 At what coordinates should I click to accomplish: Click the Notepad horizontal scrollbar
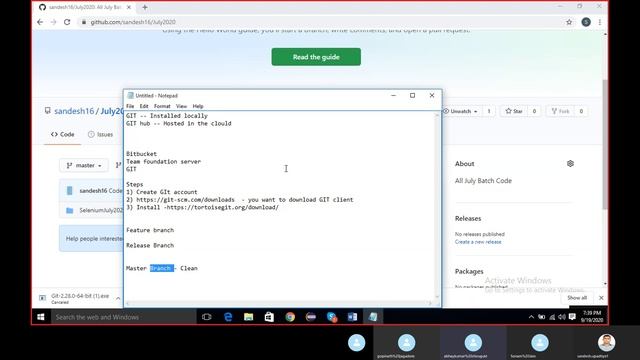point(279,303)
